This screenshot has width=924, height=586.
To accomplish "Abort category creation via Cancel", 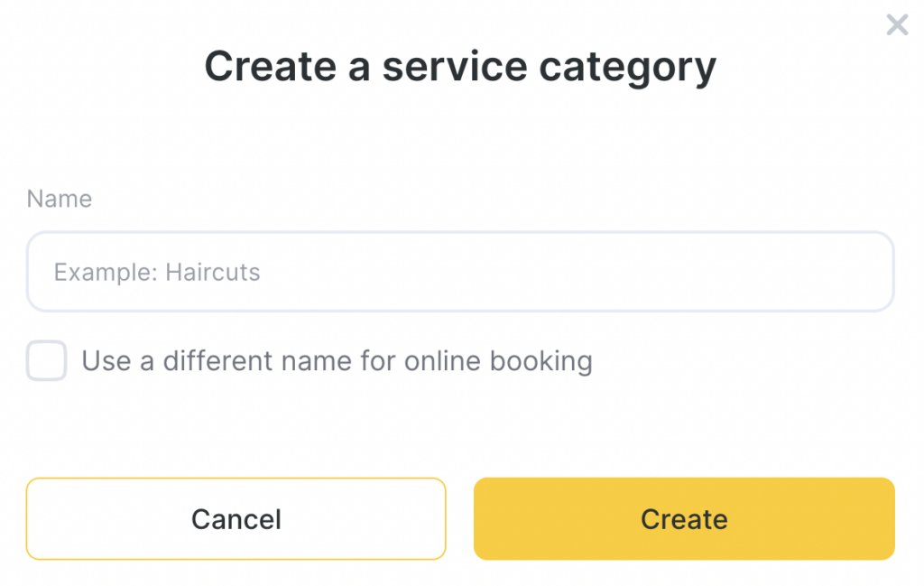I will [x=236, y=519].
